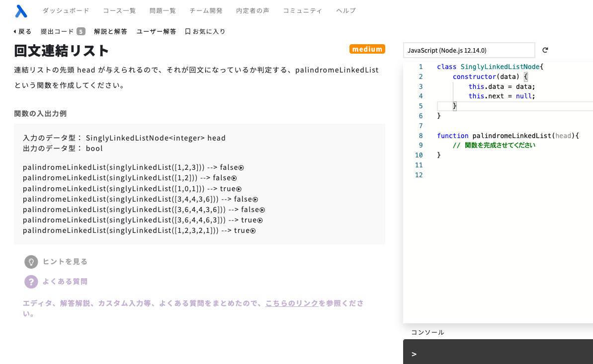Open the コミュニティ nav item

point(303,10)
